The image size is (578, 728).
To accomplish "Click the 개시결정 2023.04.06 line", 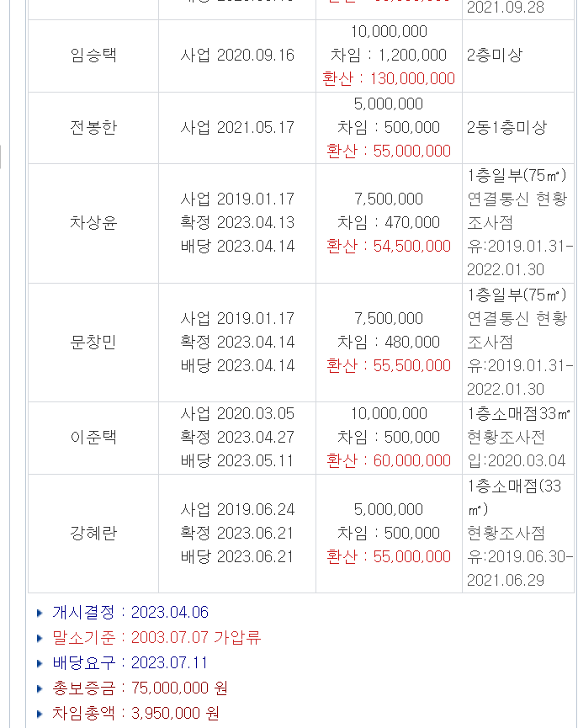I will pyautogui.click(x=130, y=613).
